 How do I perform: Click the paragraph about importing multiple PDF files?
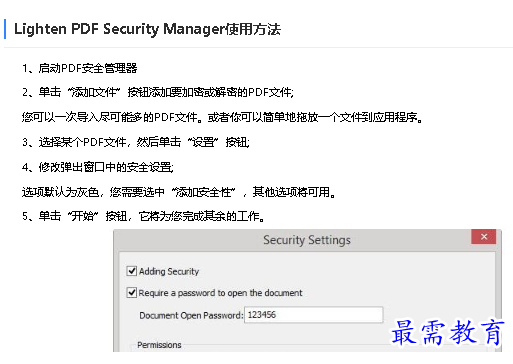tap(222, 117)
